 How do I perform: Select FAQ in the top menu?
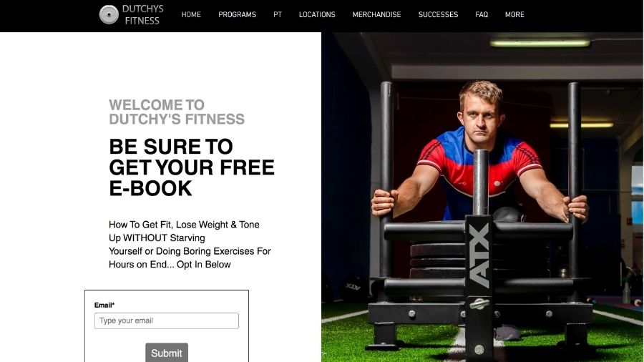[482, 14]
